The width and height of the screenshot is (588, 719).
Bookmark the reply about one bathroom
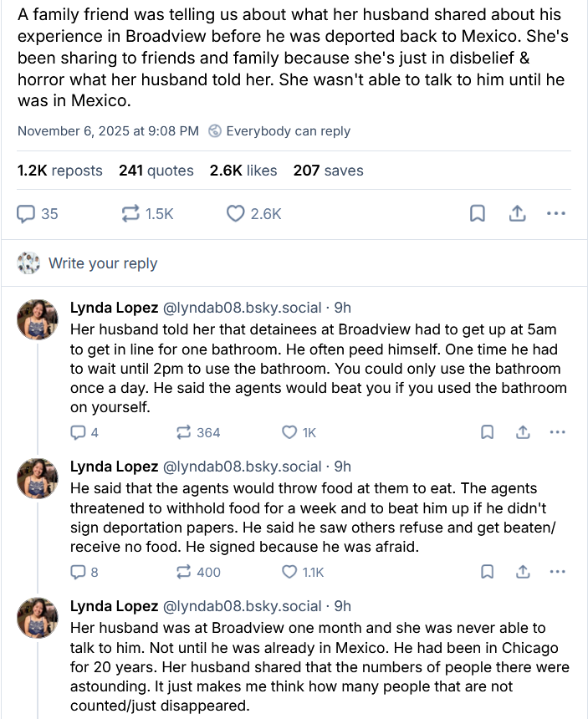point(487,432)
